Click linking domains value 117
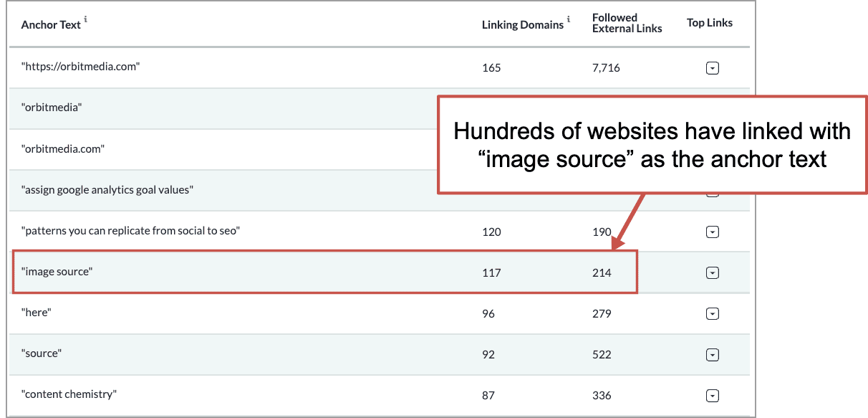This screenshot has height=418, width=868. (491, 272)
